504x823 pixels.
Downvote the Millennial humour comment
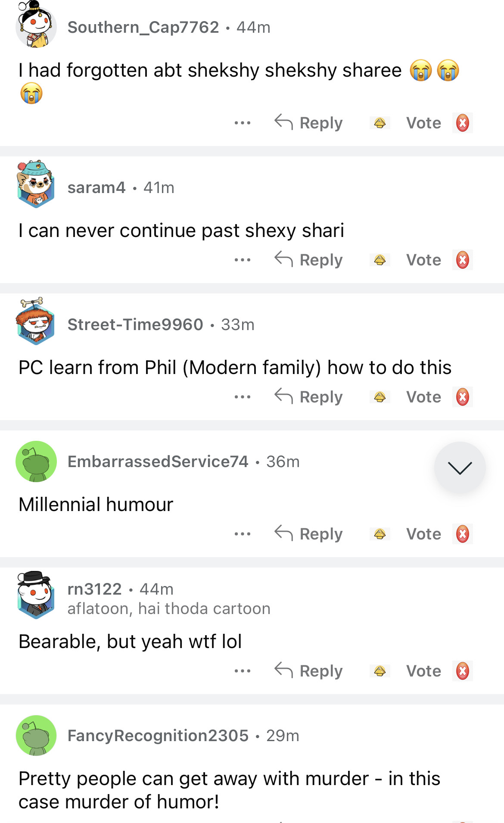point(462,534)
